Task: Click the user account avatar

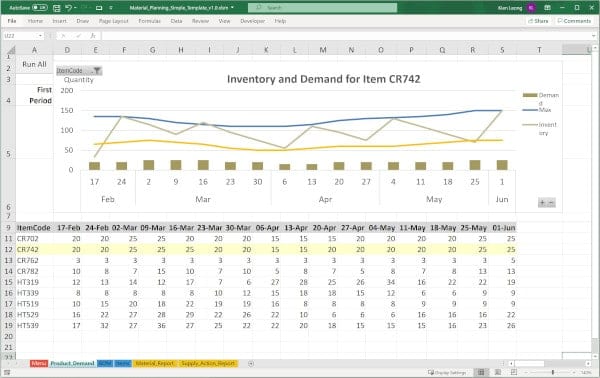Action: coord(531,8)
